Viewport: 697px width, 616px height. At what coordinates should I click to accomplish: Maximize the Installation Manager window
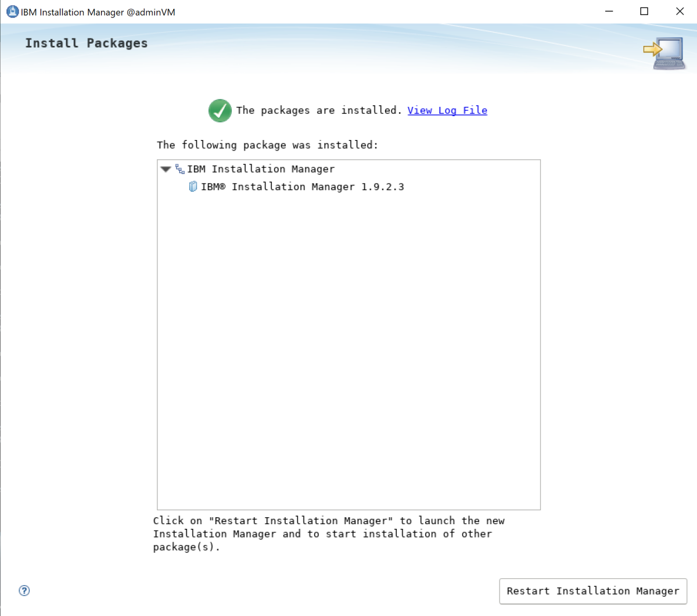[644, 11]
